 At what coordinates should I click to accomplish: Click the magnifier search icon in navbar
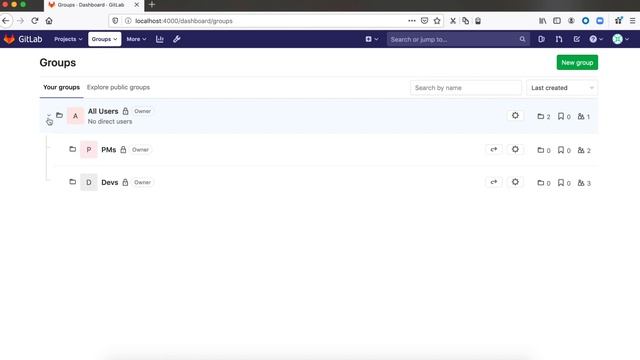tap(522, 40)
